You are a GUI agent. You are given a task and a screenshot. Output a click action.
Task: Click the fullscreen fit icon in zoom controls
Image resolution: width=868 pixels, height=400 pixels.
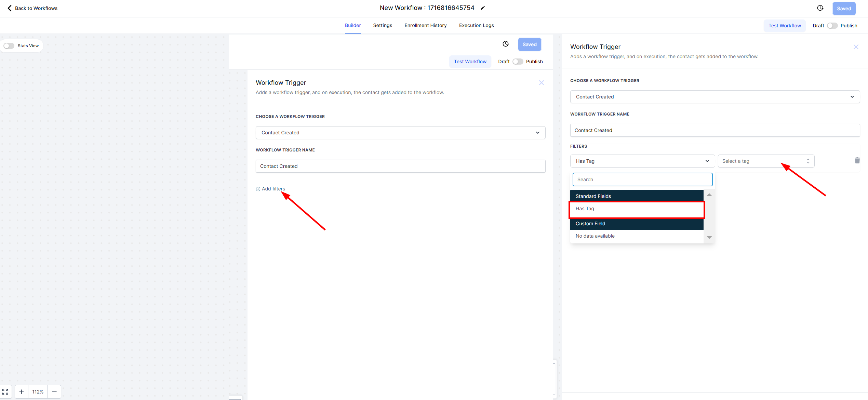(x=5, y=392)
